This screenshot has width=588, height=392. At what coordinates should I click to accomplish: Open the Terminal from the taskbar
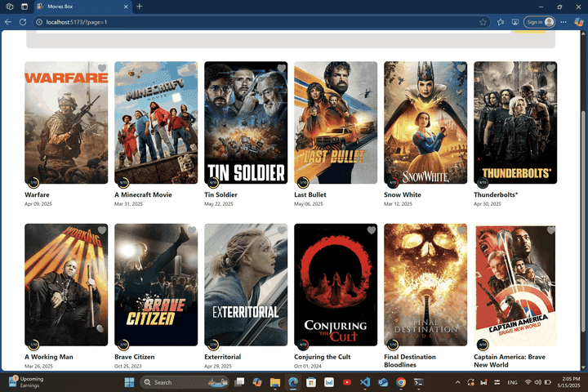tap(419, 382)
